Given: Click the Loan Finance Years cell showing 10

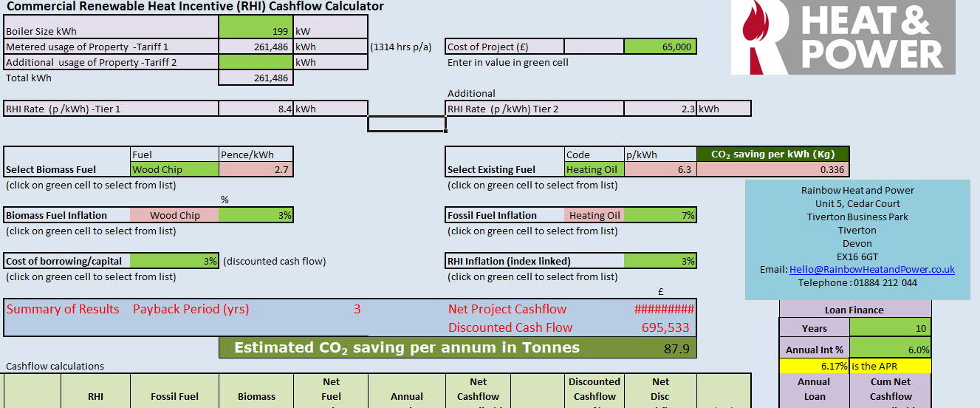Looking at the screenshot, I should click(x=891, y=329).
